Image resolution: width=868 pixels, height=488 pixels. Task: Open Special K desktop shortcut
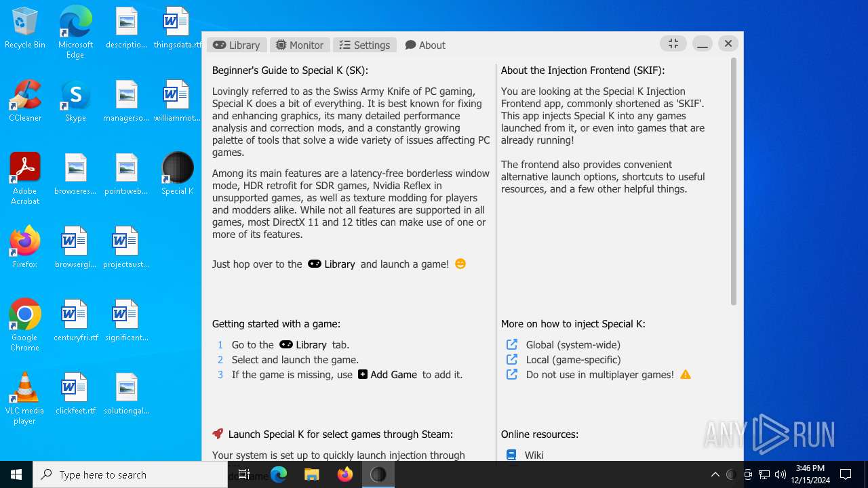point(178,175)
